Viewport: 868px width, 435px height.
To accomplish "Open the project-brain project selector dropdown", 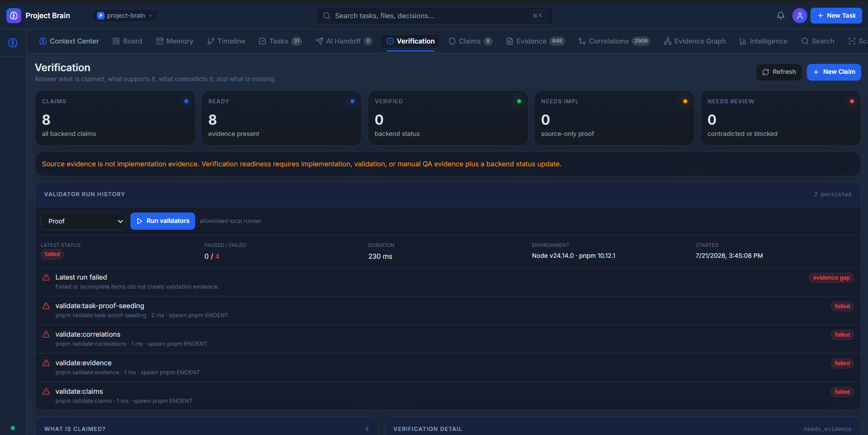I will pos(125,15).
